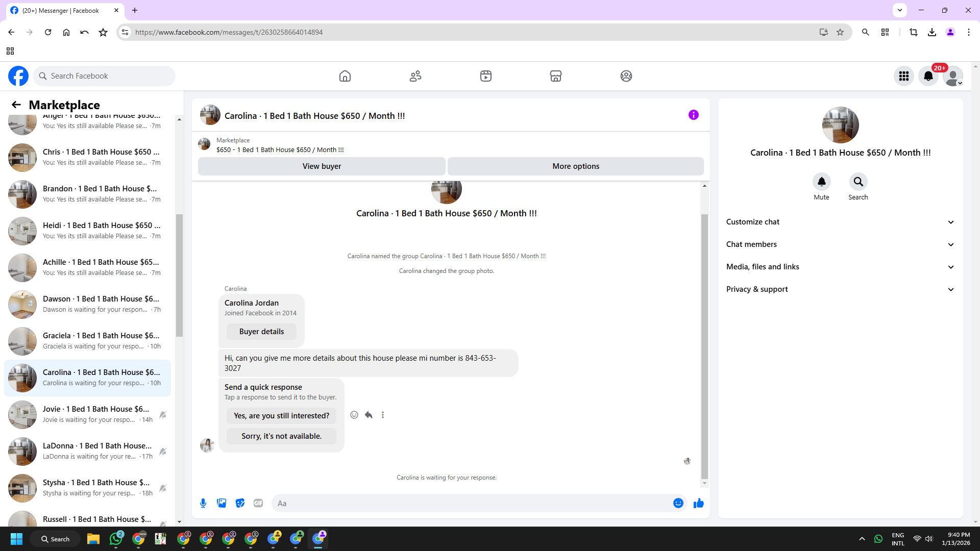The height and width of the screenshot is (551, 980).
Task: Open emoji picker in message box
Action: click(x=678, y=503)
